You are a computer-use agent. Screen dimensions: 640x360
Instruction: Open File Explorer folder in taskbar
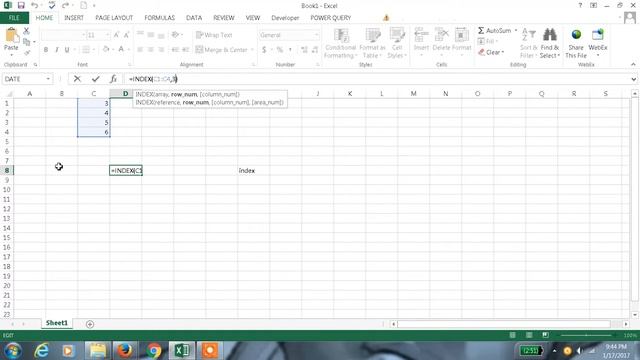tap(98, 351)
